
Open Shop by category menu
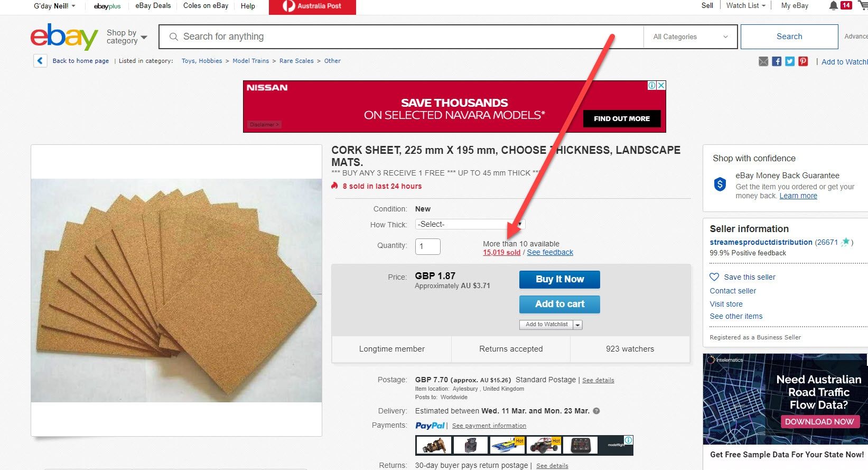pos(127,37)
